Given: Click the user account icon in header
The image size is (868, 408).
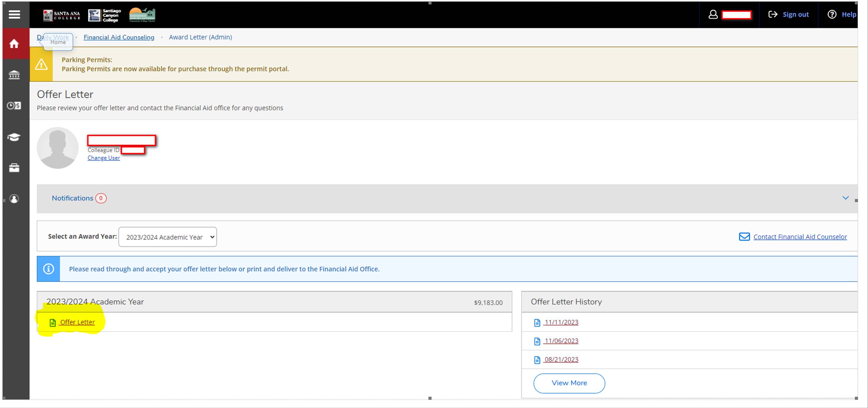Looking at the screenshot, I should coord(713,14).
